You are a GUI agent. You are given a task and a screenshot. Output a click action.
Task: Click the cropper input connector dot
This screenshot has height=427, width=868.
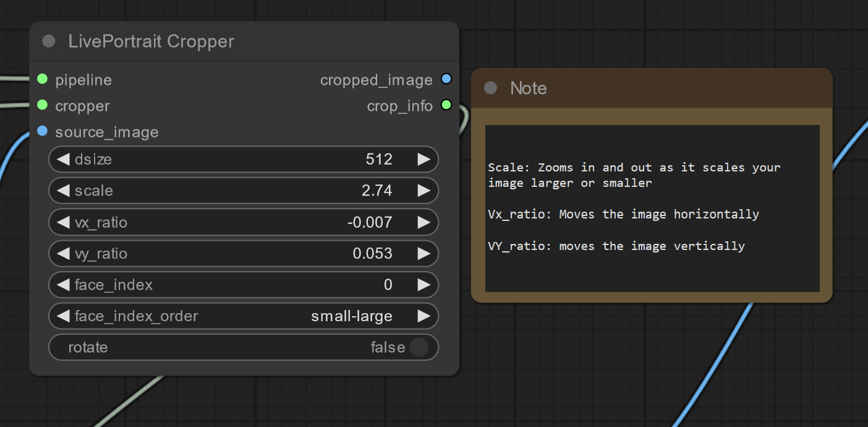42,105
